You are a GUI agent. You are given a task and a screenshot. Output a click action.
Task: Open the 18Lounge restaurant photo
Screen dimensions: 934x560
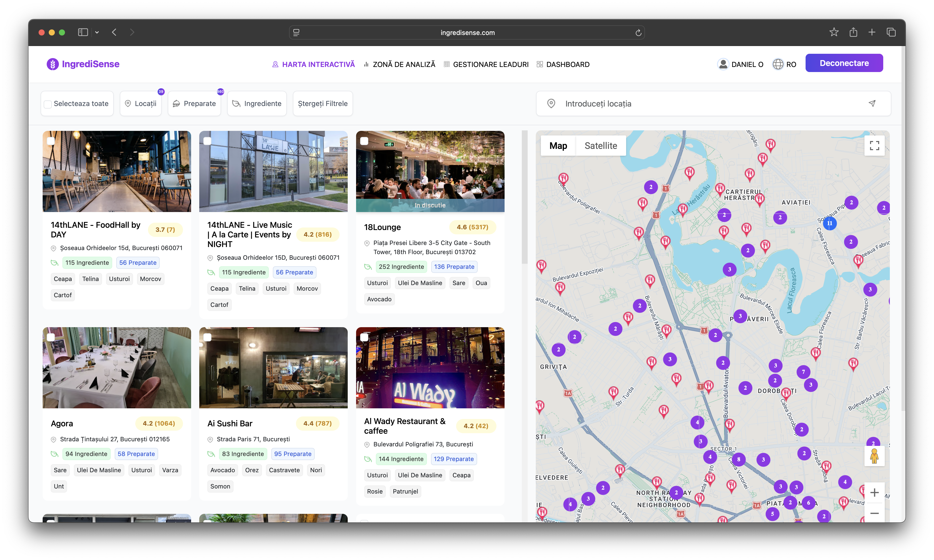tap(430, 171)
